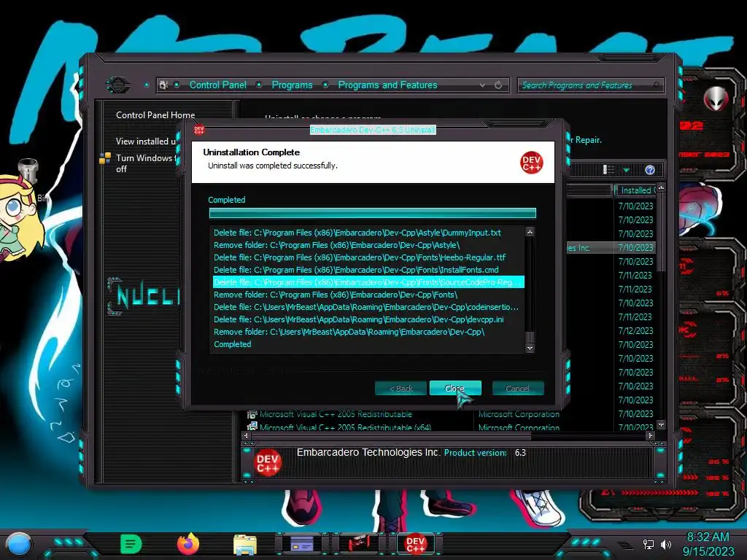Click the network tray icon
This screenshot has width=747, height=560.
pyautogui.click(x=649, y=544)
